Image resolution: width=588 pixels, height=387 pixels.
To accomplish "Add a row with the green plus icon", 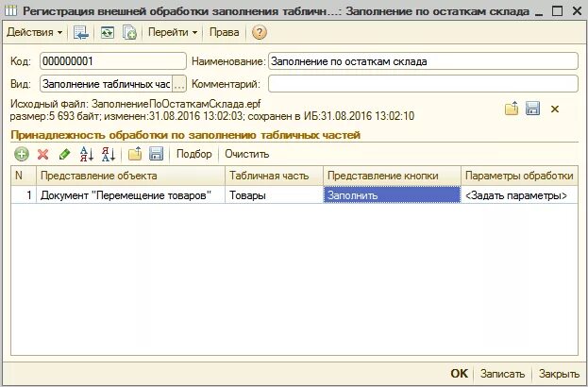I will [x=22, y=154].
